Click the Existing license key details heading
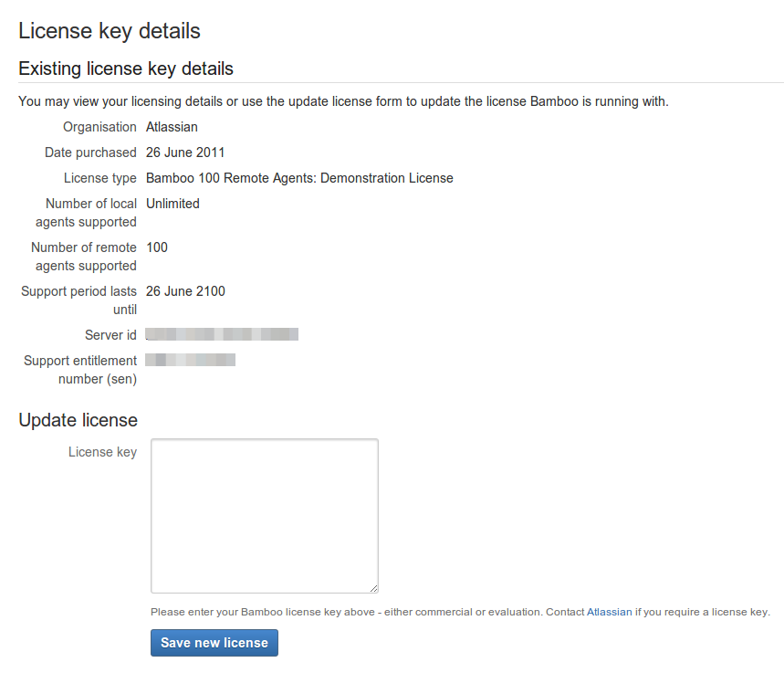Image resolution: width=784 pixels, height=673 pixels. pyautogui.click(x=126, y=68)
